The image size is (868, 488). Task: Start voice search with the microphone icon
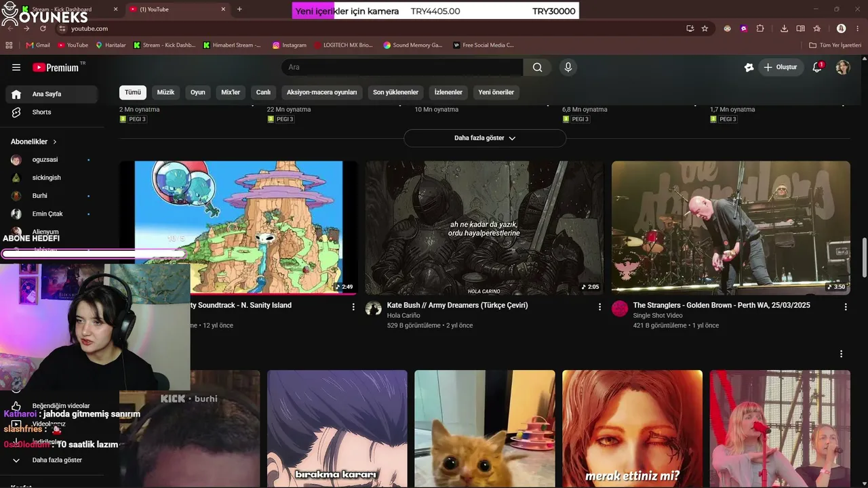[x=568, y=67]
